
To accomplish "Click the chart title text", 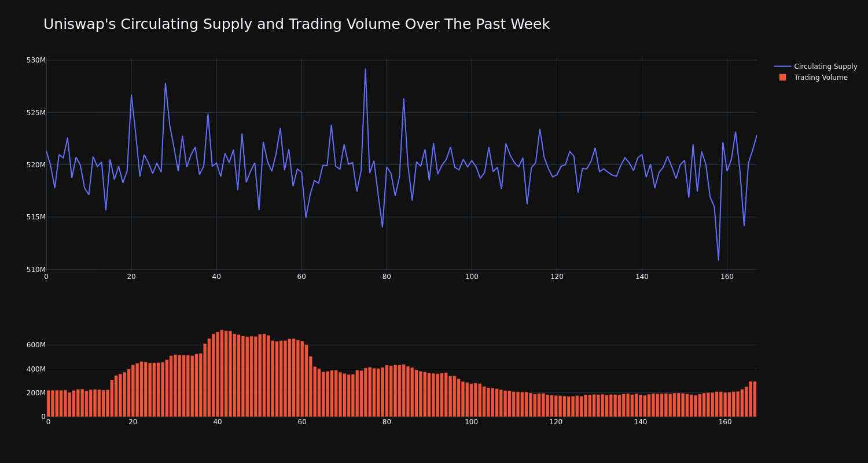I will (x=296, y=24).
